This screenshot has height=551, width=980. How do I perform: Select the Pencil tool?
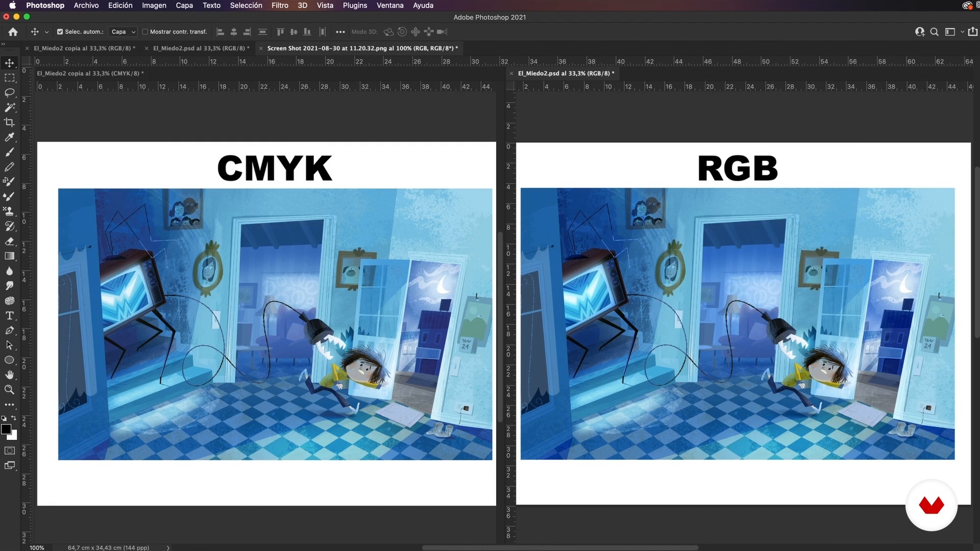point(9,167)
